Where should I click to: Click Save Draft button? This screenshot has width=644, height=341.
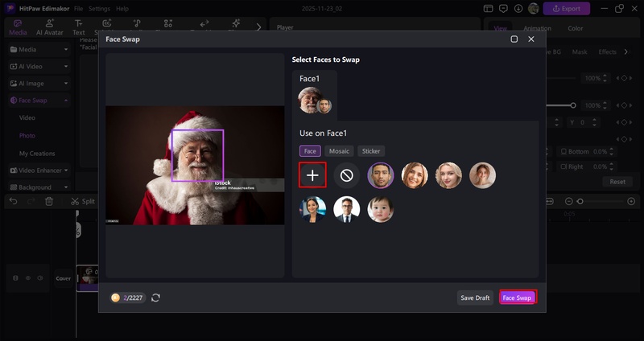click(x=475, y=298)
